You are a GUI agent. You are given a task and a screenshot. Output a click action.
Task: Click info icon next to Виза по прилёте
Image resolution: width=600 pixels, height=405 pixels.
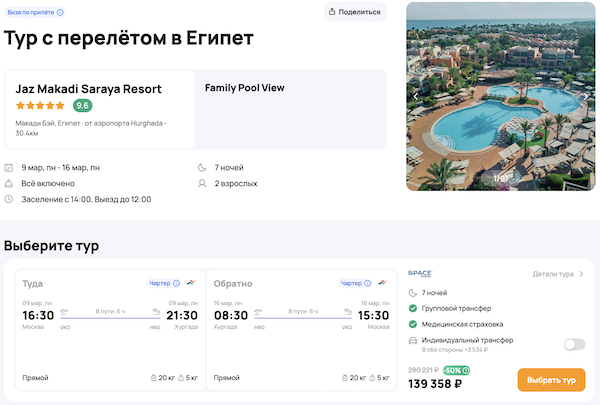pos(60,12)
